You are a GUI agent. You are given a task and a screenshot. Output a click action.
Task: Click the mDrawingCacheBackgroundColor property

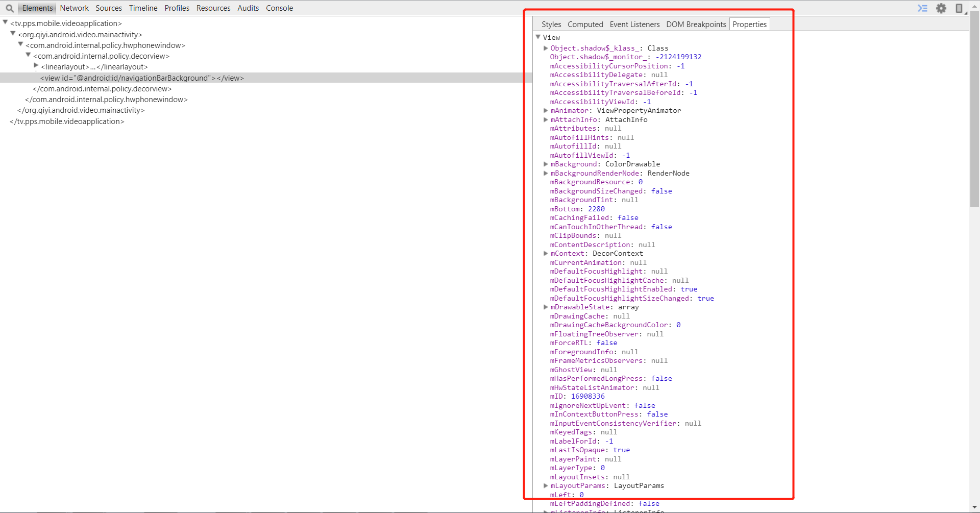point(609,325)
